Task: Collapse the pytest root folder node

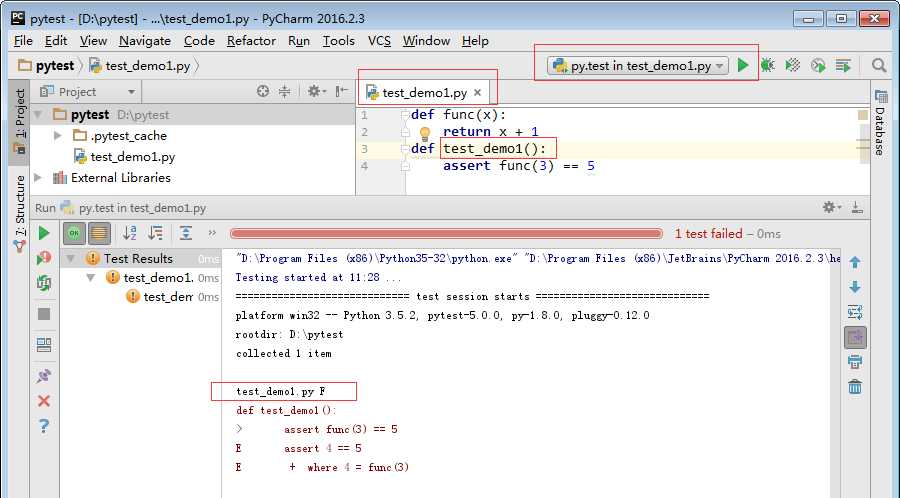Action: tap(38, 115)
